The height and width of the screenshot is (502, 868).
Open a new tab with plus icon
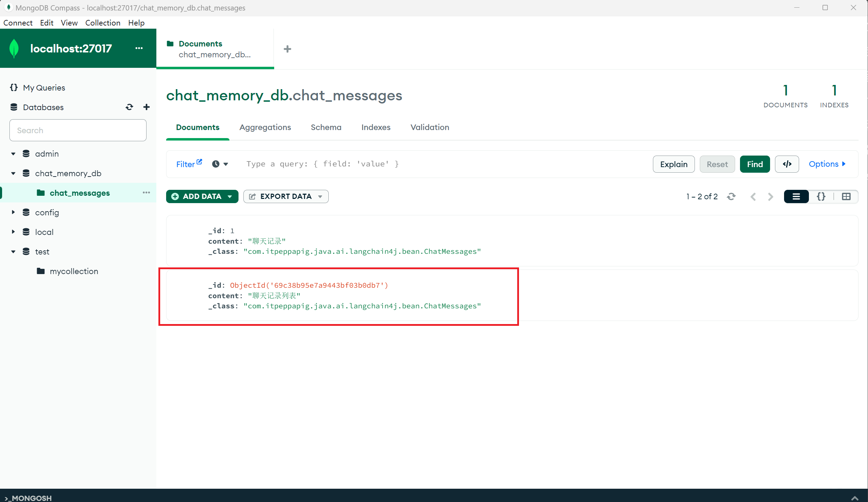(287, 49)
